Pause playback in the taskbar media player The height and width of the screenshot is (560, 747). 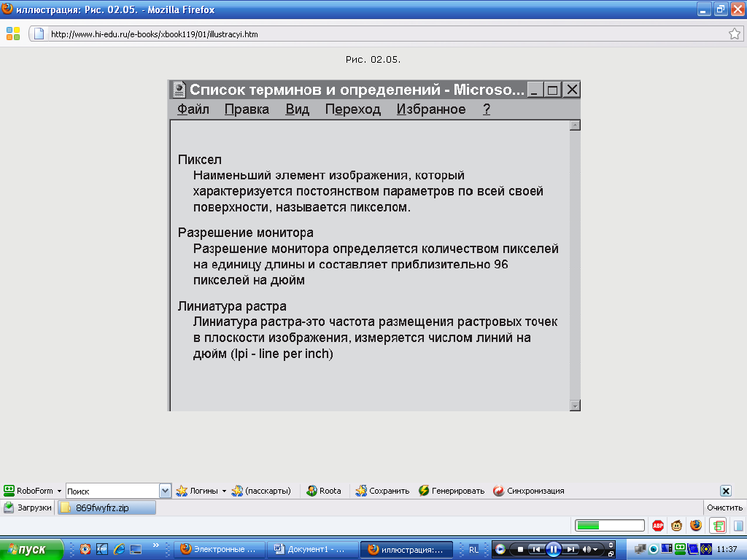tap(553, 550)
